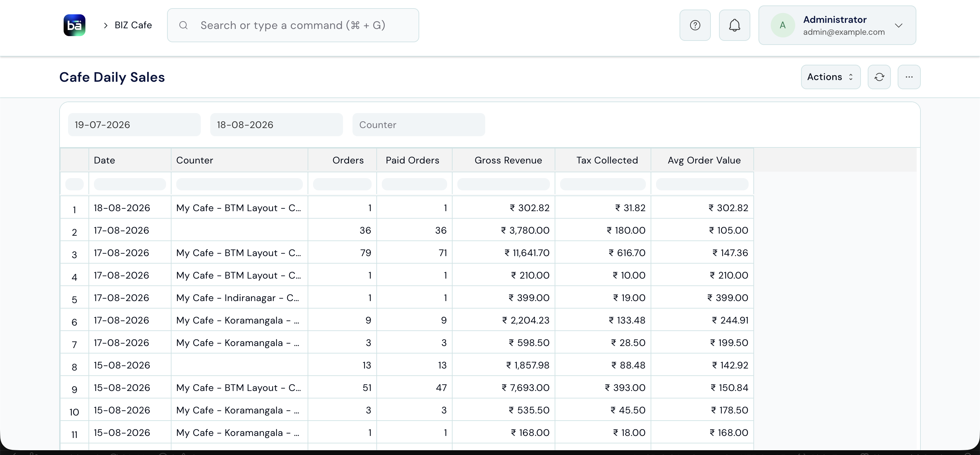The image size is (980, 455).
Task: Click the breadcrumb chevron before BIZ Cafe
Action: (x=106, y=25)
